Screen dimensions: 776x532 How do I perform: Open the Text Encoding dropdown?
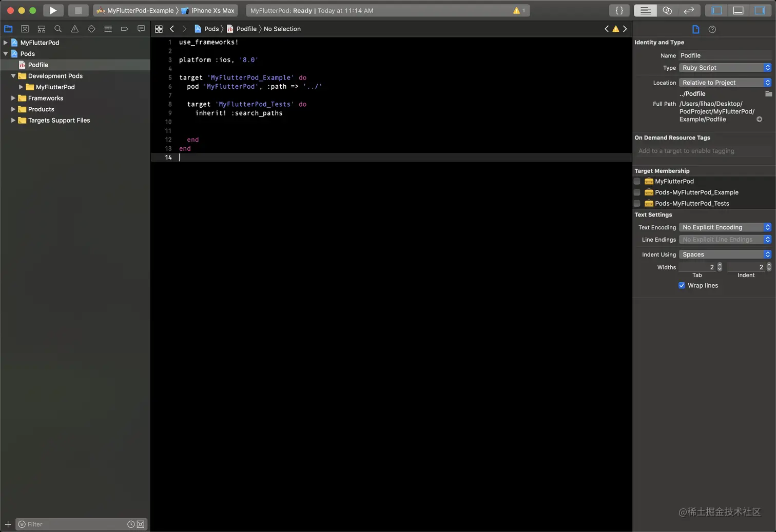(x=725, y=227)
